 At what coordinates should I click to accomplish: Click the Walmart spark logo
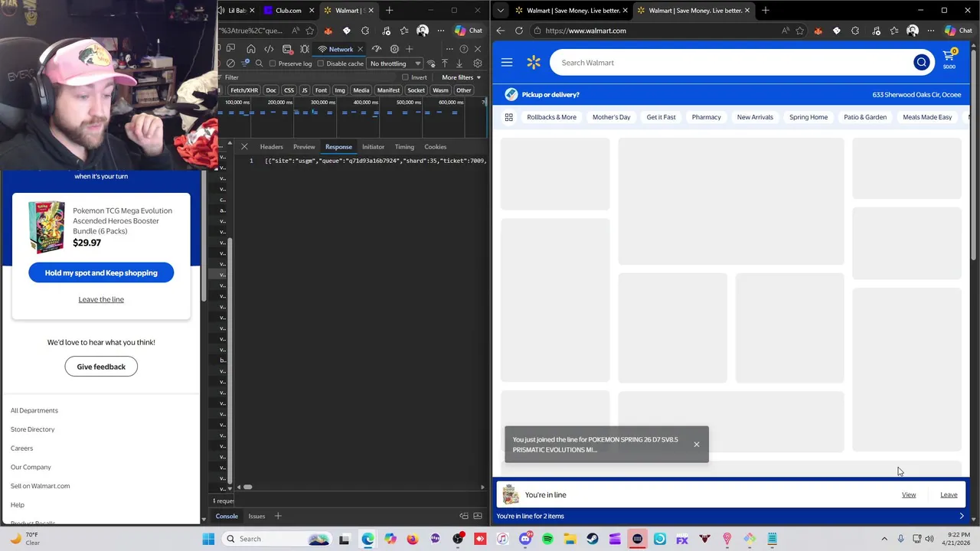(534, 63)
